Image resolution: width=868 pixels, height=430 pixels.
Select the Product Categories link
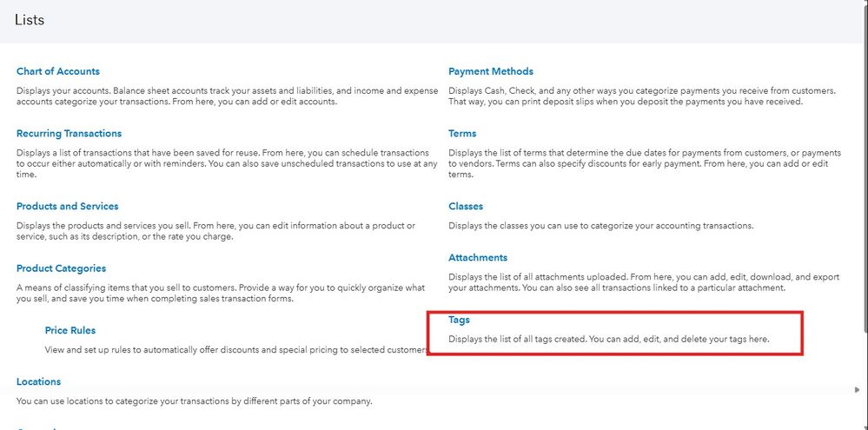[61, 268]
